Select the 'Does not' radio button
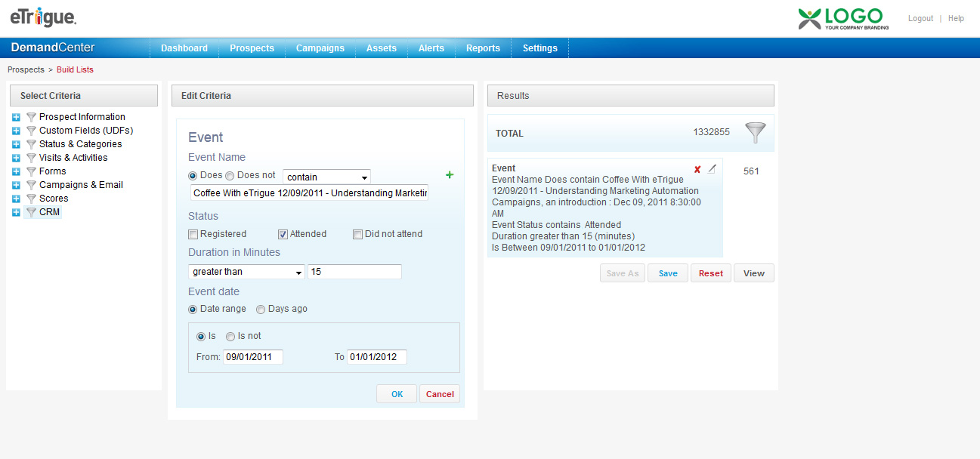The width and height of the screenshot is (980, 459). [230, 175]
